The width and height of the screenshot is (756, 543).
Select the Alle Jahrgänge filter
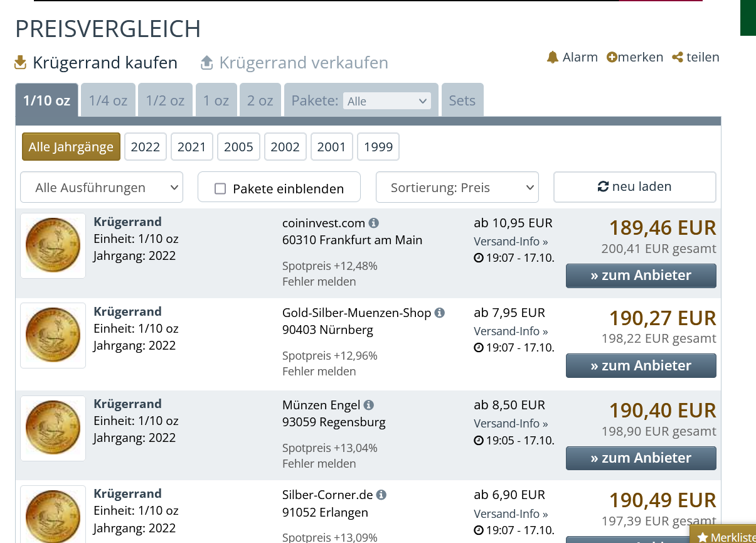71,147
